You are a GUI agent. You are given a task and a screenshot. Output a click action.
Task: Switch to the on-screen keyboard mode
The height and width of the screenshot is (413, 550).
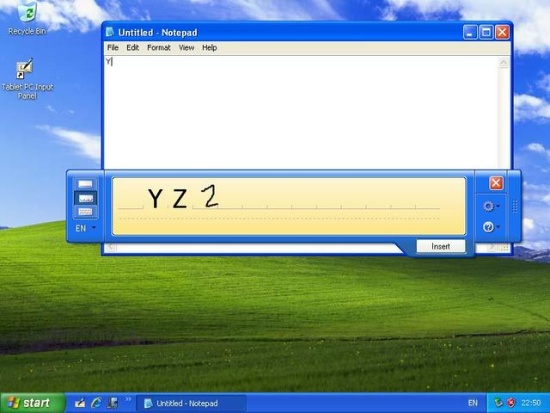[85, 212]
